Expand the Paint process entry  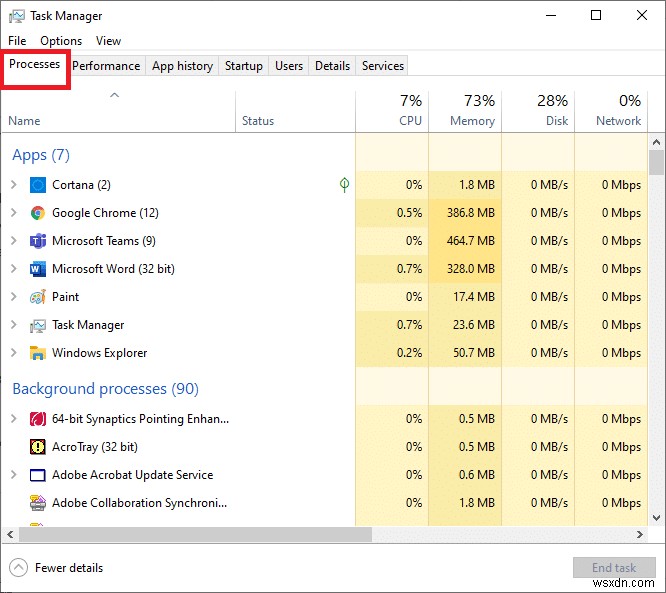coord(14,297)
